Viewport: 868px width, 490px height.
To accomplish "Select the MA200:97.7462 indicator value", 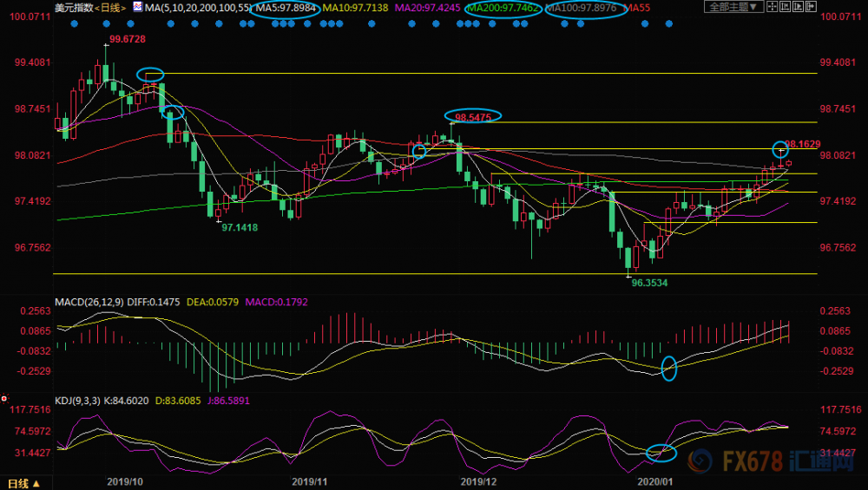I will (503, 8).
